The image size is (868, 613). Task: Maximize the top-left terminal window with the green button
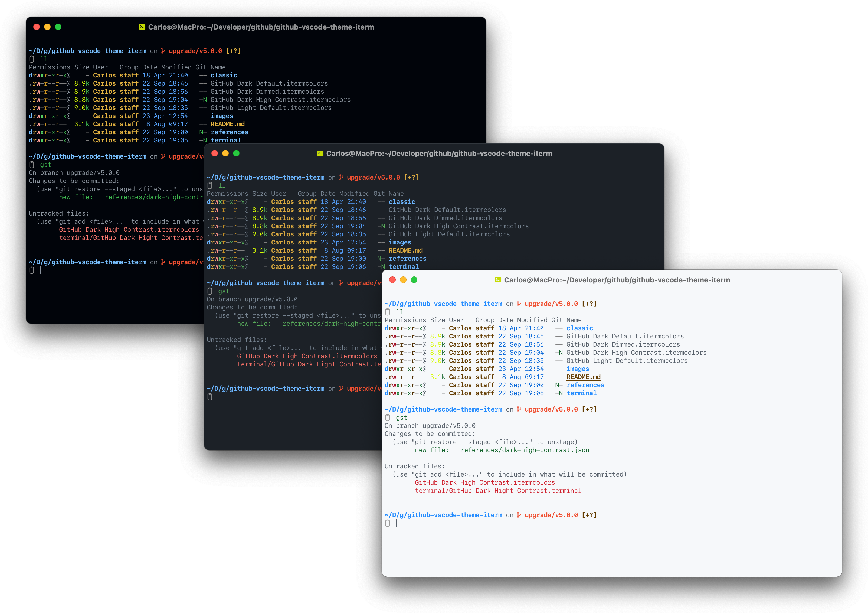[58, 27]
